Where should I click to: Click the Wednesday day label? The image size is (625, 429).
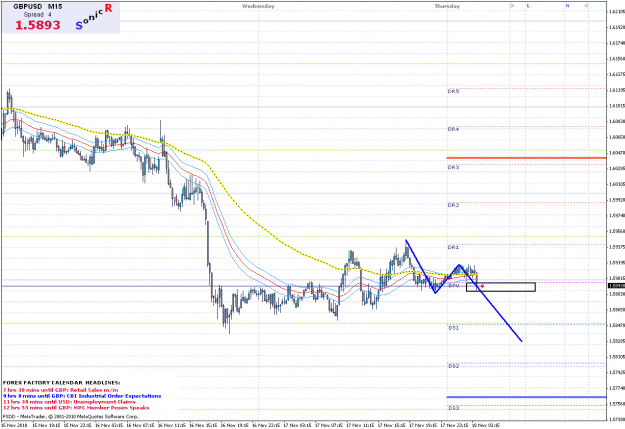point(258,6)
